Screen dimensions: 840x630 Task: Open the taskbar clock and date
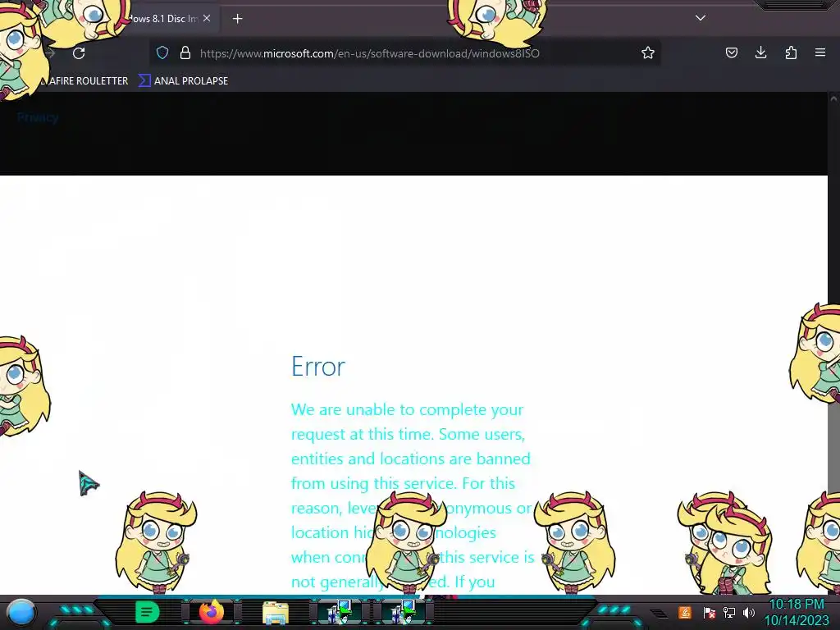(x=797, y=612)
